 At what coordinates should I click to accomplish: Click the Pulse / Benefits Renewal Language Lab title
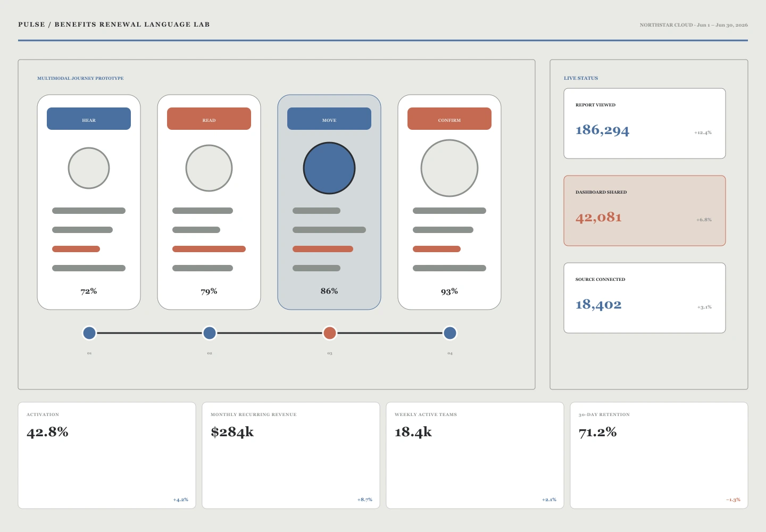pyautogui.click(x=114, y=24)
